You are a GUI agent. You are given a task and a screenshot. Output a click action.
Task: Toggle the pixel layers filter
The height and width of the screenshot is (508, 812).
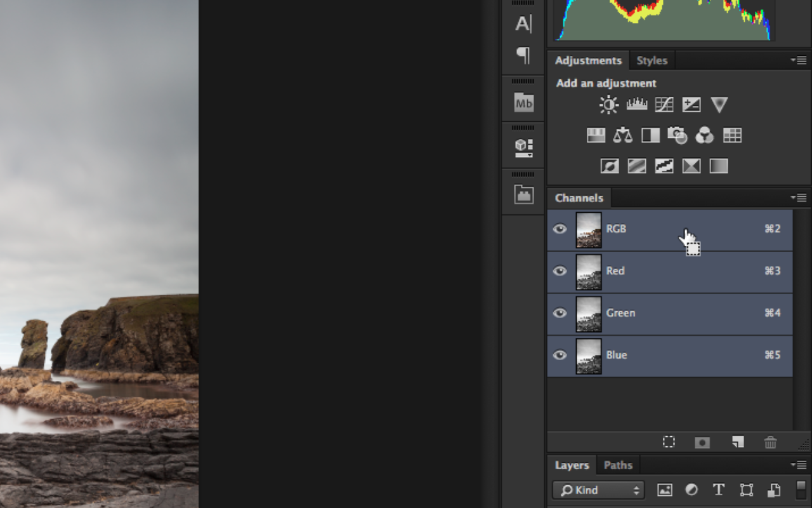[664, 490]
